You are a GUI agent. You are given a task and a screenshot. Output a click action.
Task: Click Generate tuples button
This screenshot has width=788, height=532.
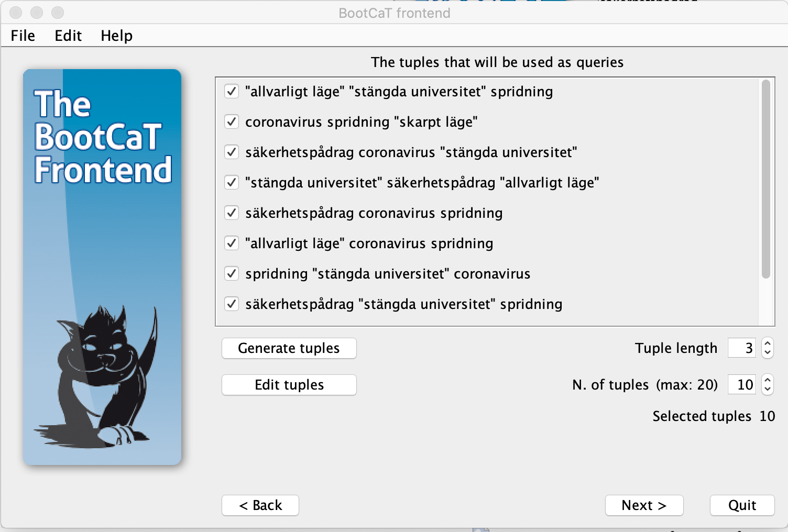tap(289, 348)
